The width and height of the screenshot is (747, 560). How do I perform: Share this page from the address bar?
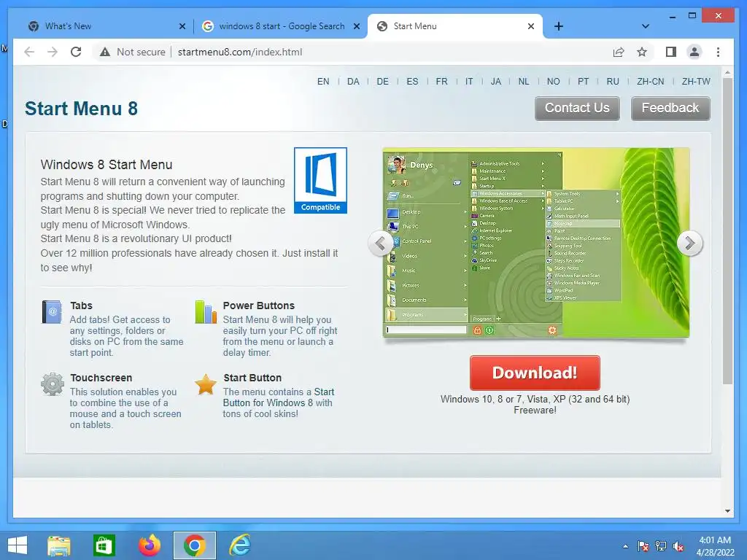tap(619, 52)
